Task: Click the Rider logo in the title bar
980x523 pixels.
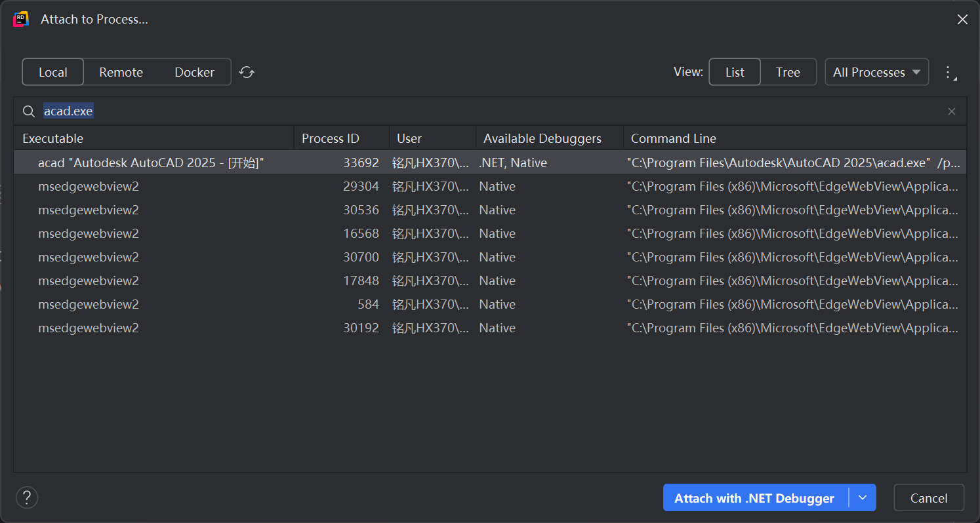Action: click(x=21, y=19)
